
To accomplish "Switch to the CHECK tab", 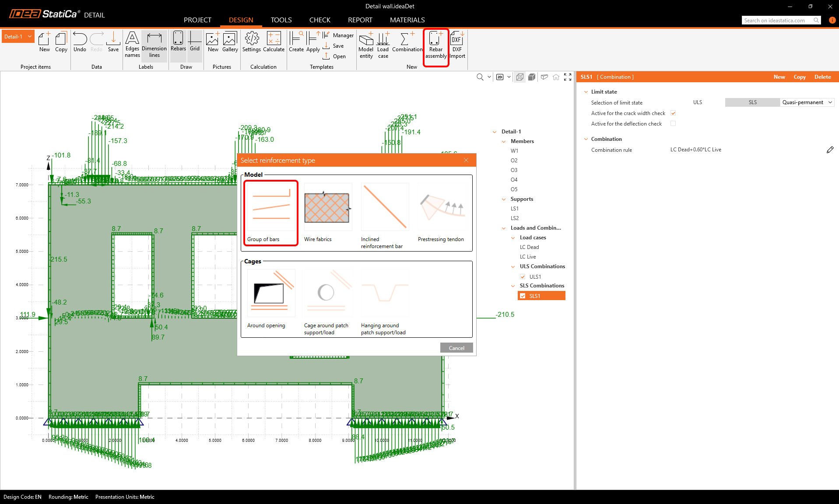I will click(319, 20).
